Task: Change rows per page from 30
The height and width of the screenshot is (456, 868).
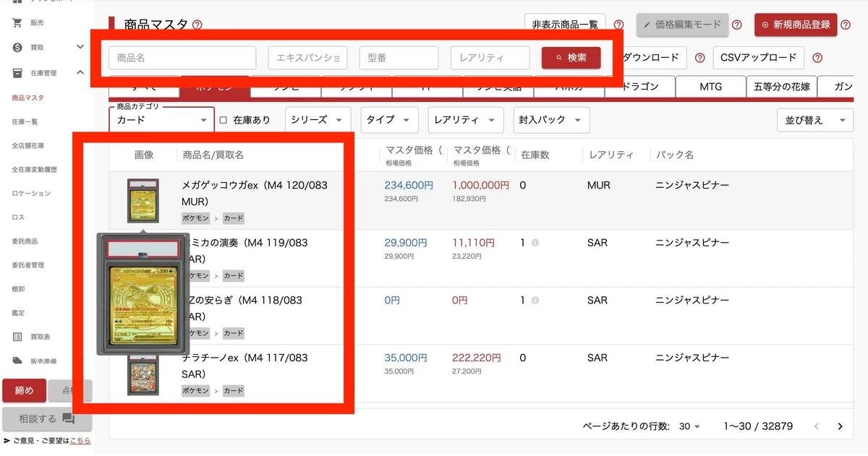Action: click(x=690, y=426)
